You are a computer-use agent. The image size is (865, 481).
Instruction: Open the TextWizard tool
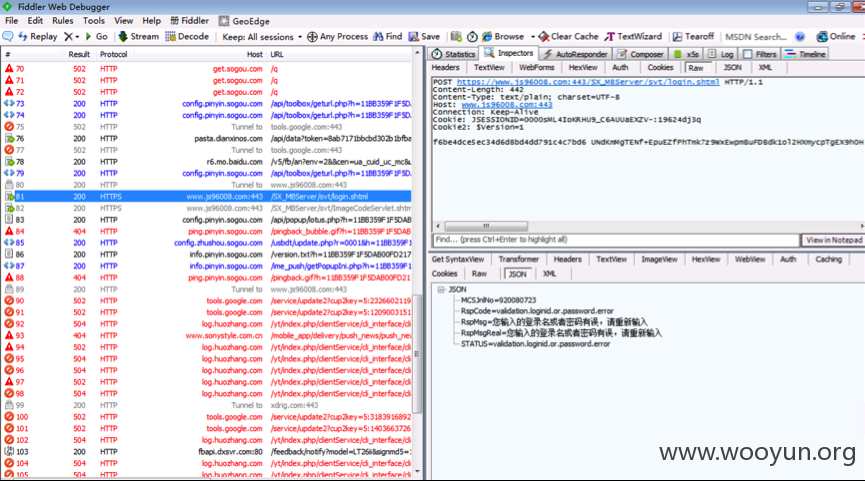click(x=633, y=36)
